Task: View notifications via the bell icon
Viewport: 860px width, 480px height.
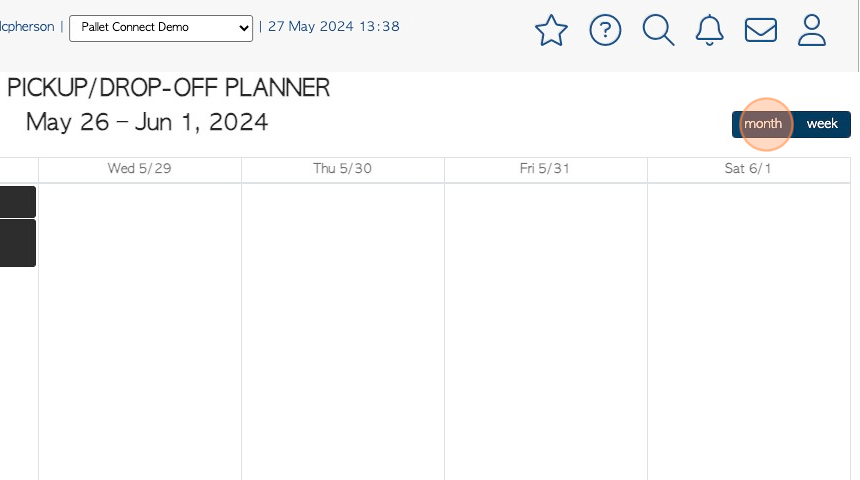Action: [710, 30]
